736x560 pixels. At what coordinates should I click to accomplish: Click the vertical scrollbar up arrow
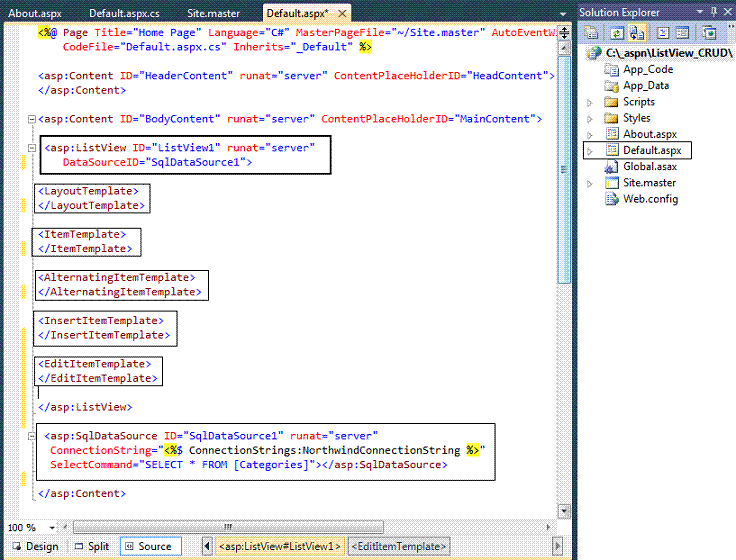tap(564, 47)
